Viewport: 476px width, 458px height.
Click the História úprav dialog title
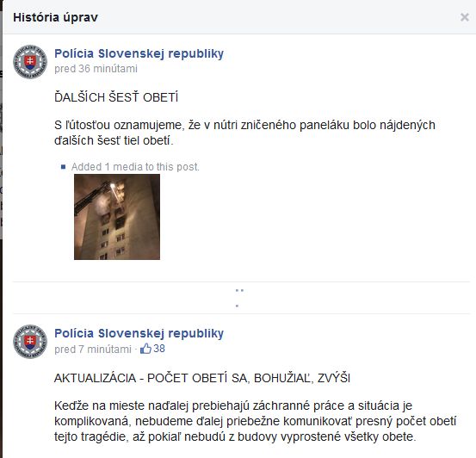point(56,17)
